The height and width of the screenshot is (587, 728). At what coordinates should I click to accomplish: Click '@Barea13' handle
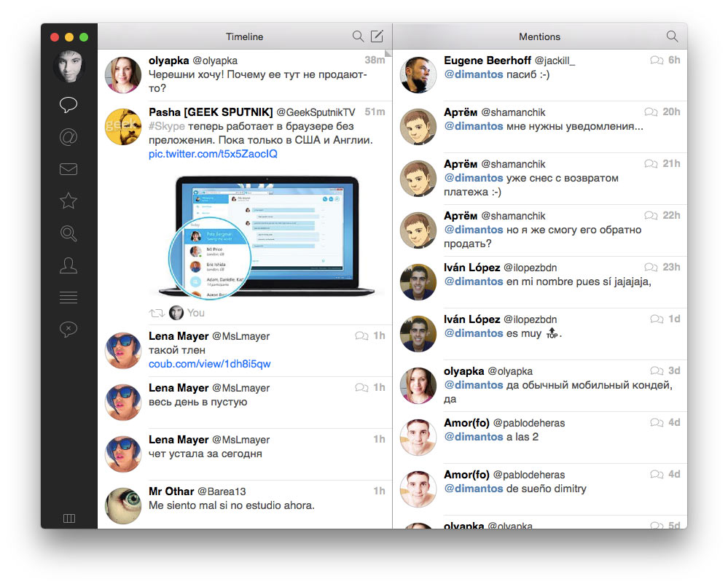pyautogui.click(x=222, y=491)
